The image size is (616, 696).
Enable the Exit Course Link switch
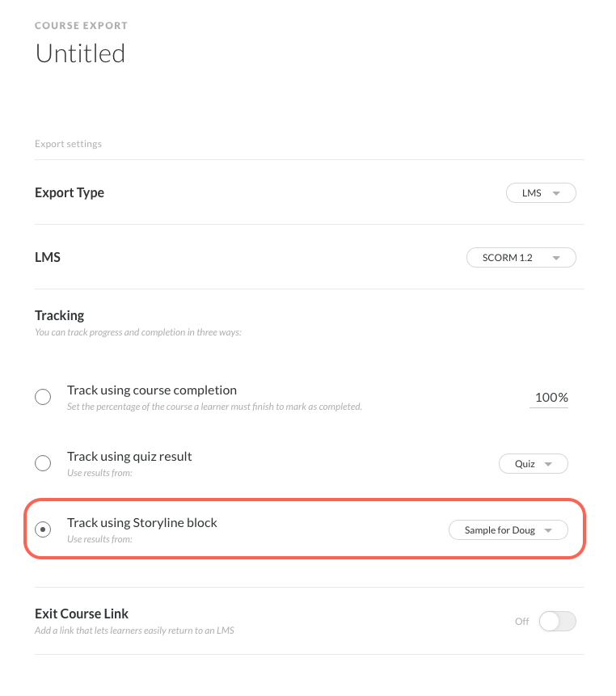tap(557, 621)
